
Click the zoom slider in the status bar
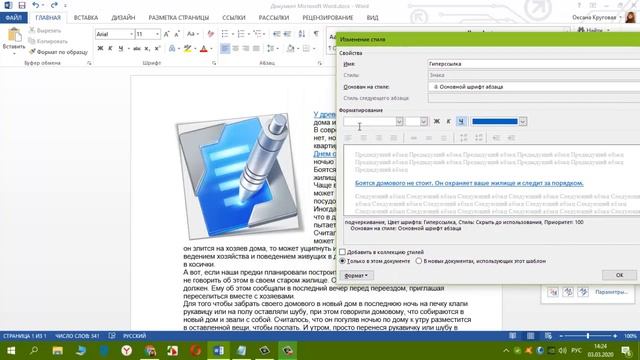pos(588,336)
